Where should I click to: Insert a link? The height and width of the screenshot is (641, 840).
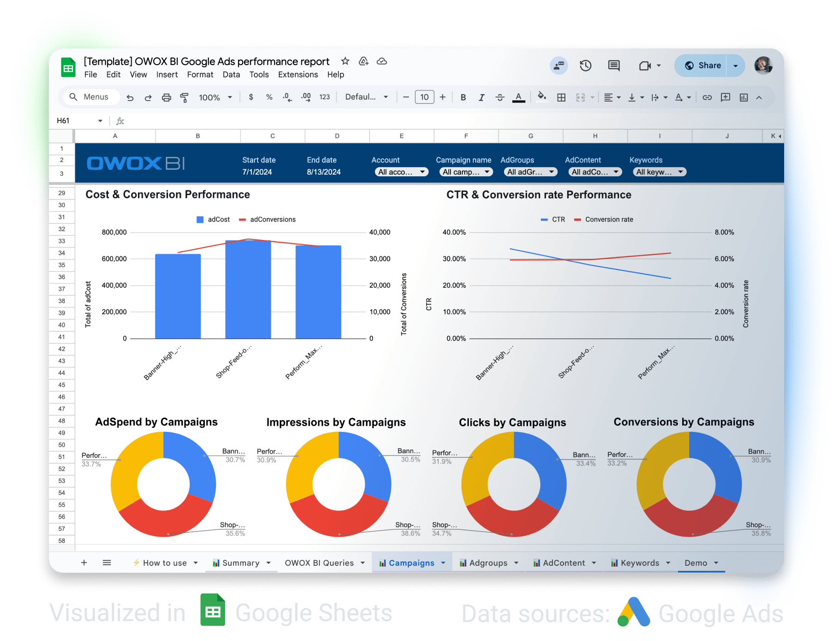click(x=707, y=97)
